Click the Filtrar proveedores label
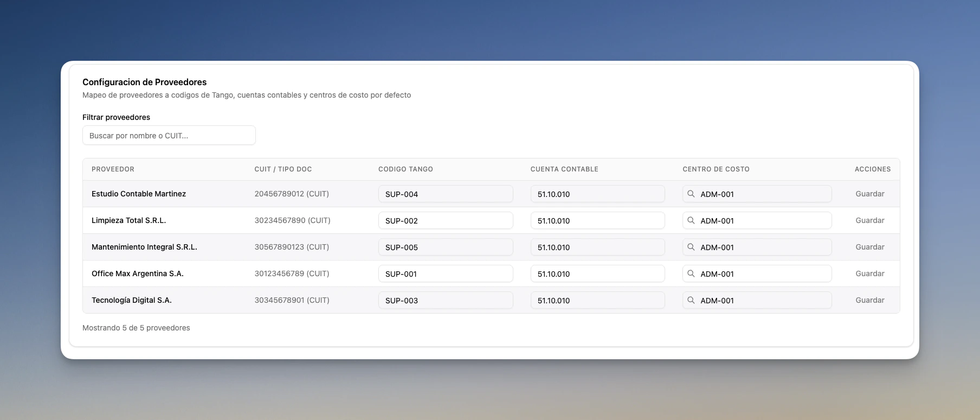This screenshot has width=980, height=420. click(x=116, y=117)
